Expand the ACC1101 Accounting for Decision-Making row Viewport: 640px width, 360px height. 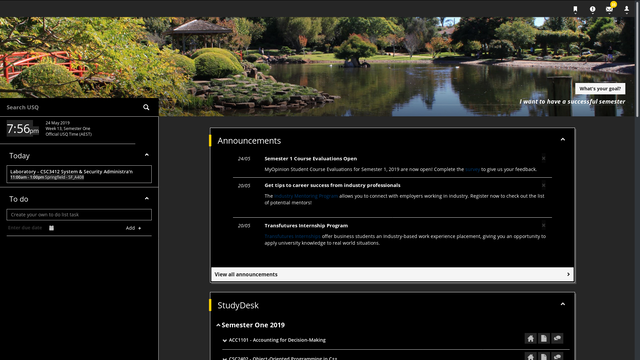point(224,340)
